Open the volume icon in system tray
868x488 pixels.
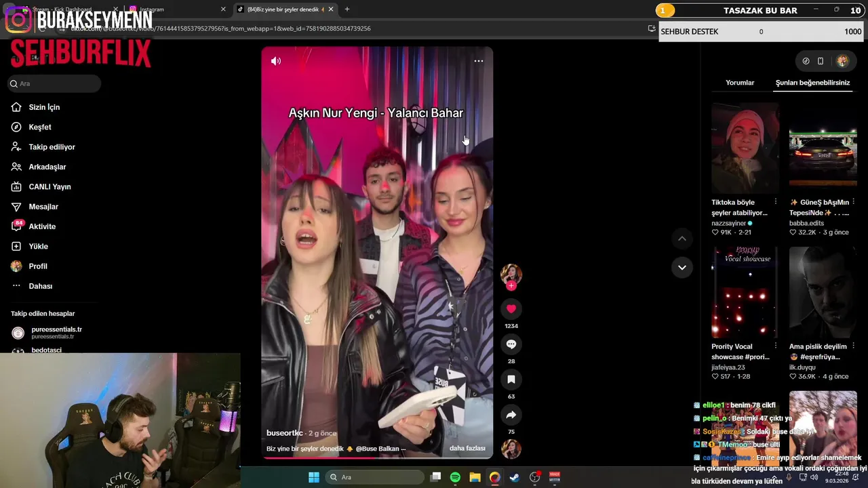point(814,477)
